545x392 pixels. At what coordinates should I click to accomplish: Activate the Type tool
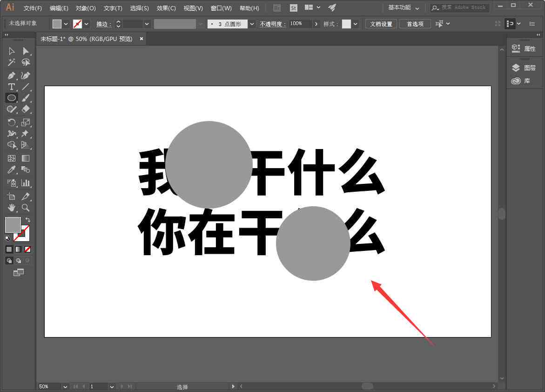12,87
